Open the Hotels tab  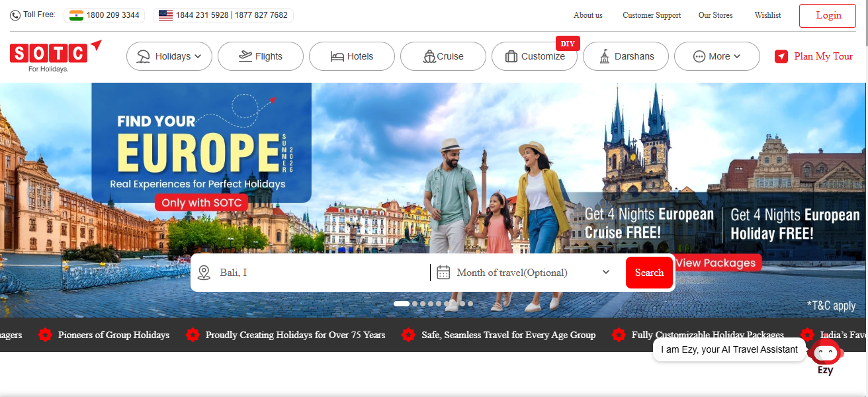352,57
